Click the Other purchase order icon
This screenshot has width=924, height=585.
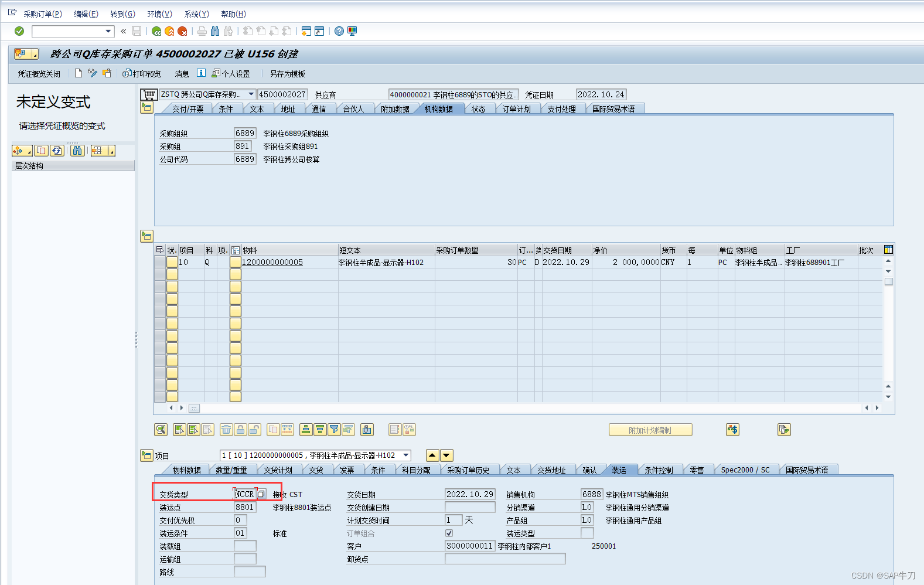107,73
